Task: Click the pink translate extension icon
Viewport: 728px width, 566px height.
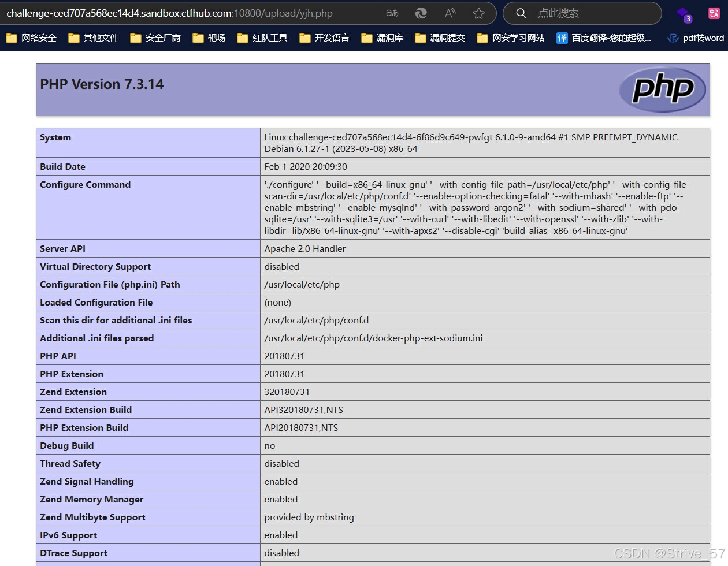Action: click(x=714, y=13)
